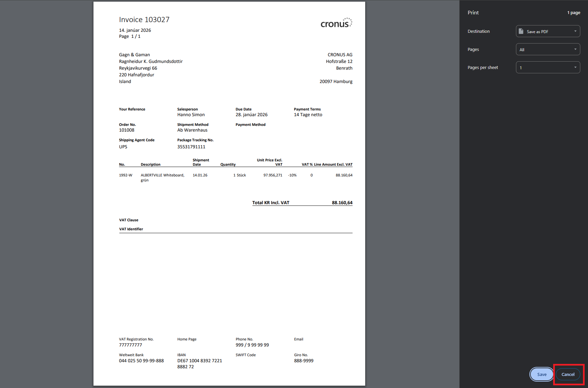
Task: Click the ALBERTVILLE Whiteboard line description
Action: [x=162, y=175]
